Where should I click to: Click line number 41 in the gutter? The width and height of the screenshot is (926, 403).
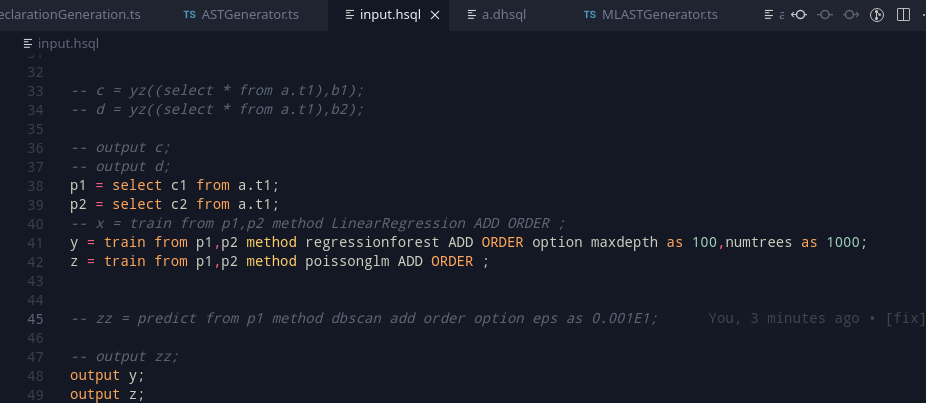click(x=35, y=243)
